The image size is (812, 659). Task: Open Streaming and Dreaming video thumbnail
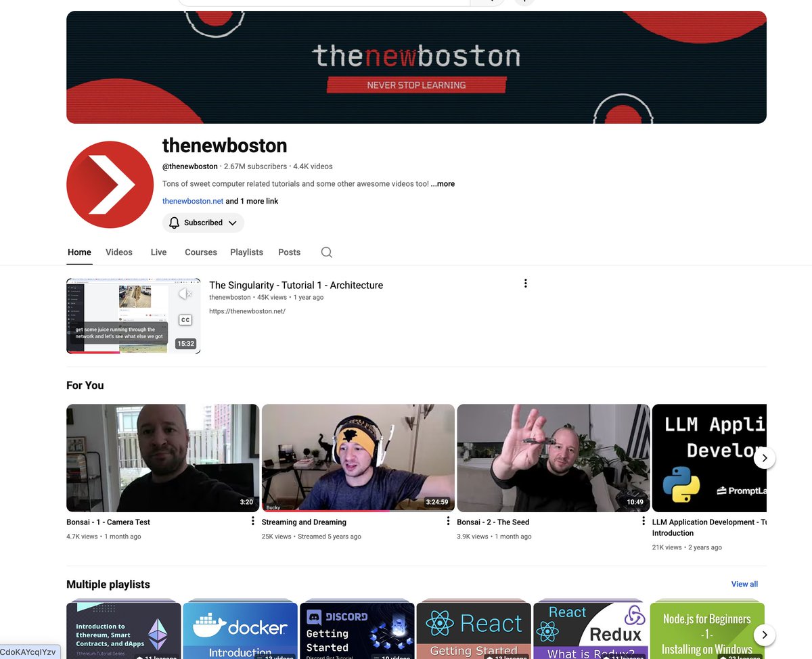pyautogui.click(x=358, y=458)
